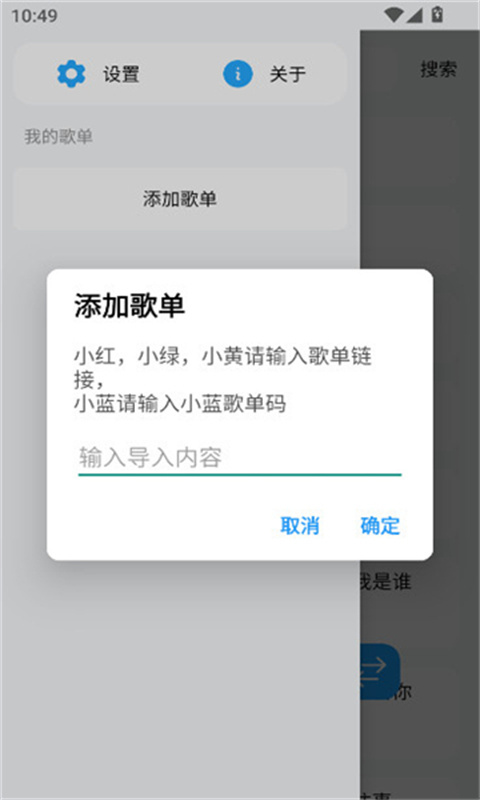Tap the blue info circle icon
Screen dimensions: 480x800
click(238, 74)
